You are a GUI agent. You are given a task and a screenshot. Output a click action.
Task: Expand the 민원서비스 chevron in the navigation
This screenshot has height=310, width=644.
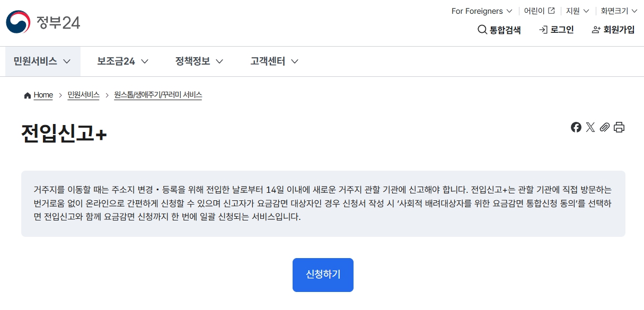[66, 61]
